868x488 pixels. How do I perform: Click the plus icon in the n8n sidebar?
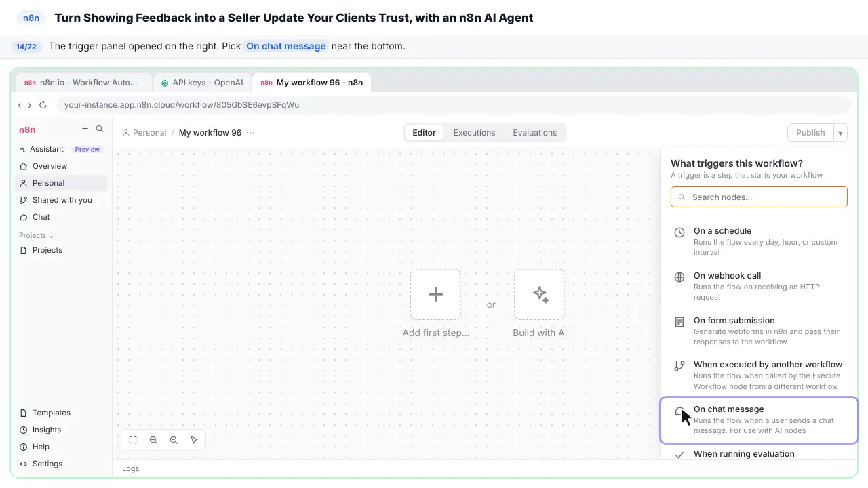85,129
